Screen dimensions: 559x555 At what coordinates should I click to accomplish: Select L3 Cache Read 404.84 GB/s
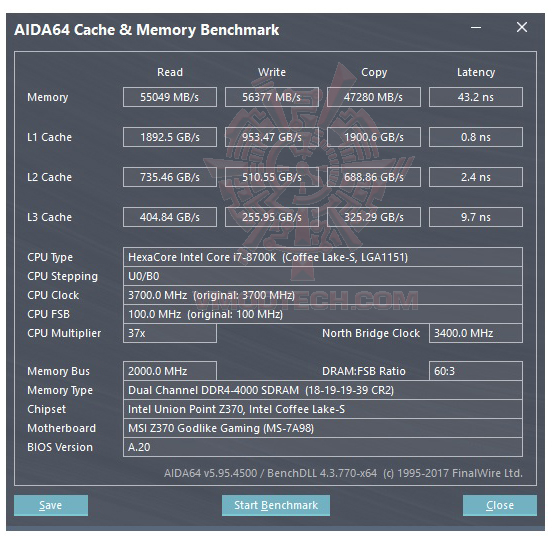click(170, 217)
